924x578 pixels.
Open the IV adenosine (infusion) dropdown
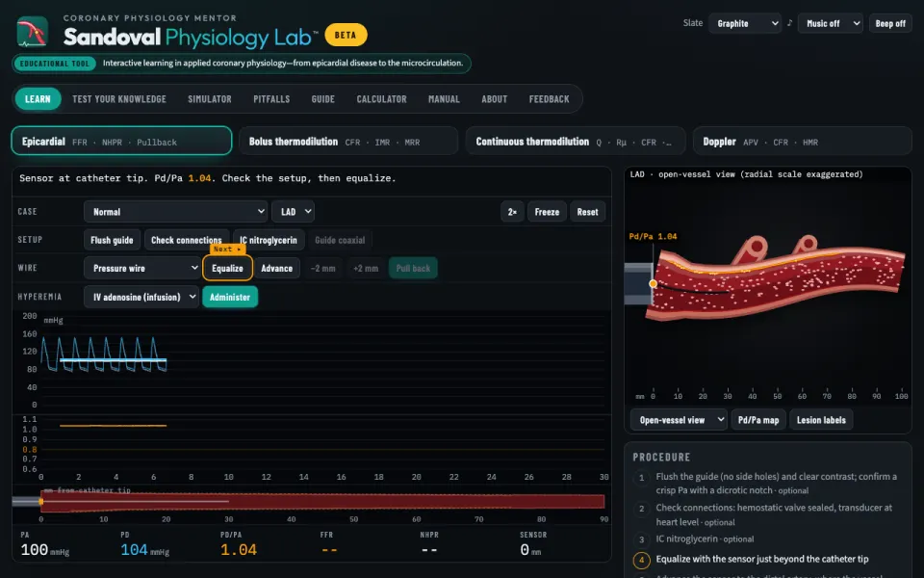coord(141,297)
